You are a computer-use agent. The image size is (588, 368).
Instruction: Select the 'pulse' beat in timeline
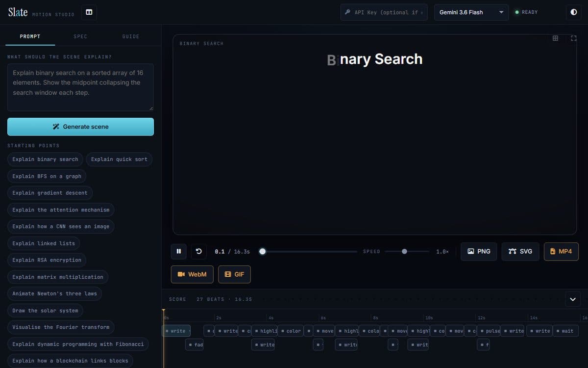pos(489,331)
